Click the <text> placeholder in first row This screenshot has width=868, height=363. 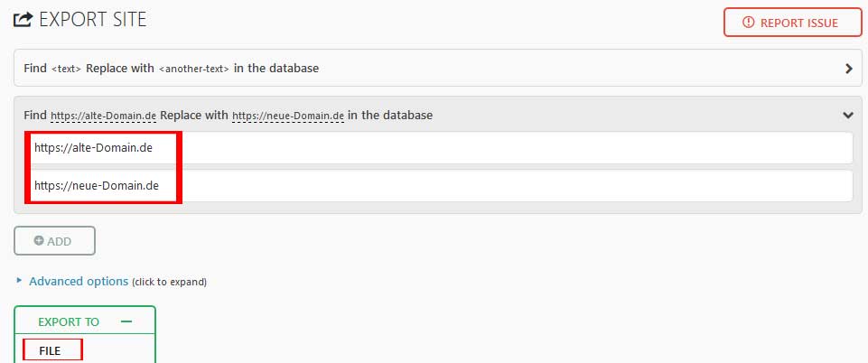click(65, 68)
